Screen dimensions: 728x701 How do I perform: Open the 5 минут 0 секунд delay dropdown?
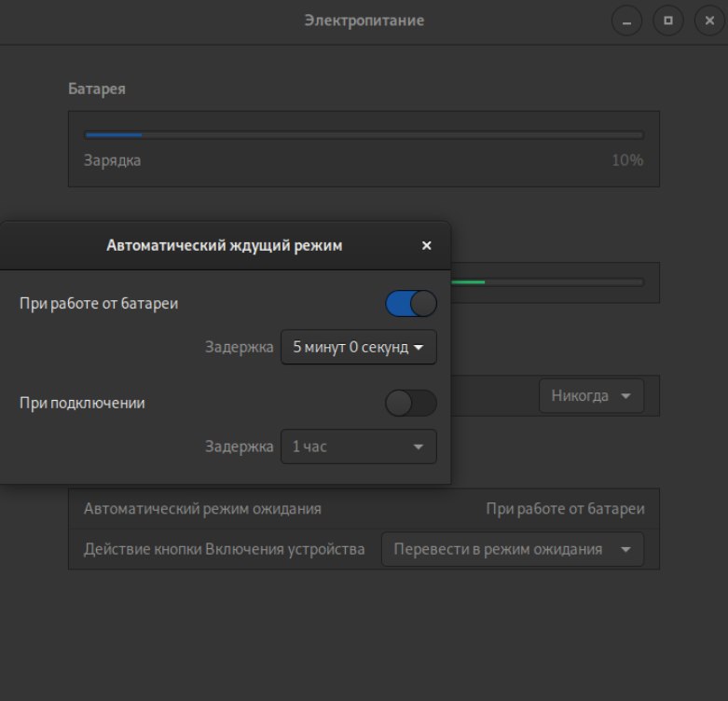click(359, 348)
